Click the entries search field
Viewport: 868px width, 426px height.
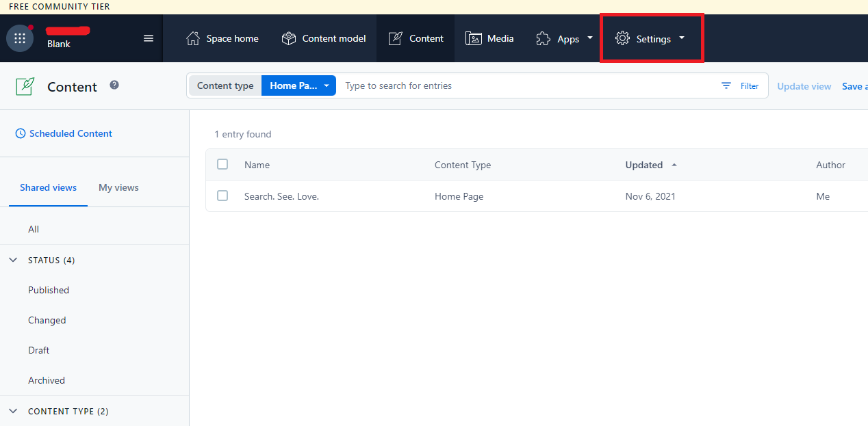point(479,85)
